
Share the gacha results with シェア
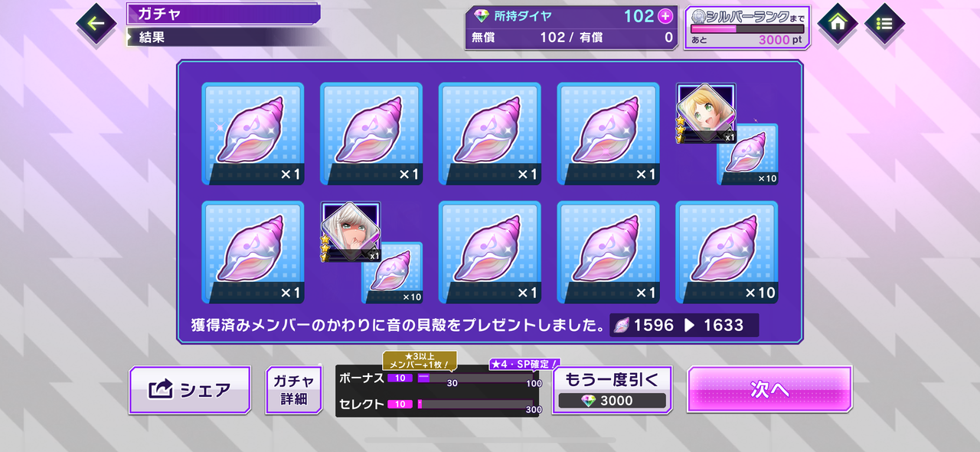click(190, 390)
